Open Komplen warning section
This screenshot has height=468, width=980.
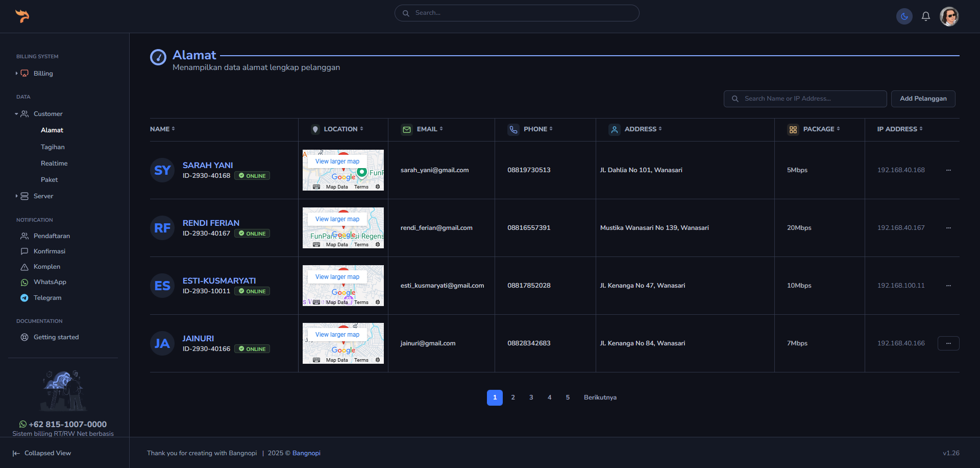[x=46, y=267]
